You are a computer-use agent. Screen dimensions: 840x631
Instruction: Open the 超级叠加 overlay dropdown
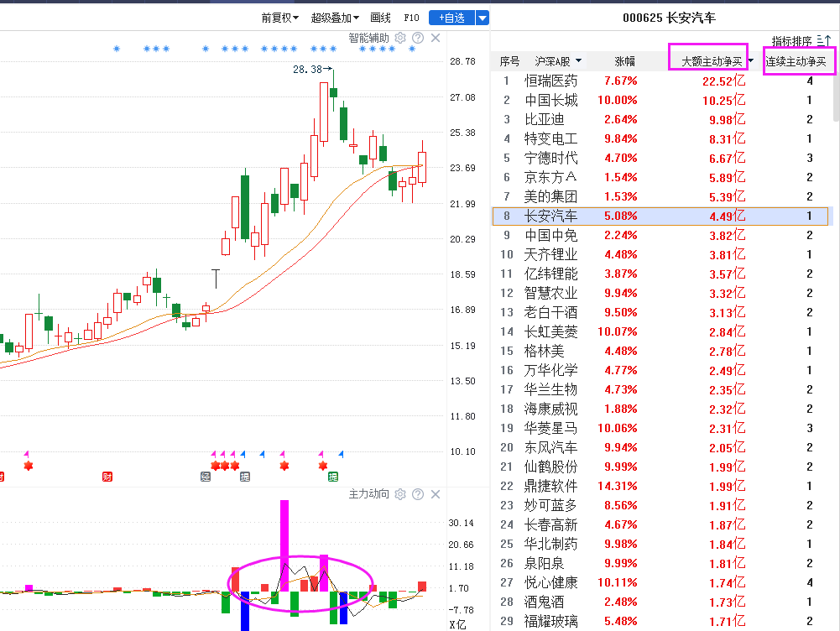coord(335,18)
